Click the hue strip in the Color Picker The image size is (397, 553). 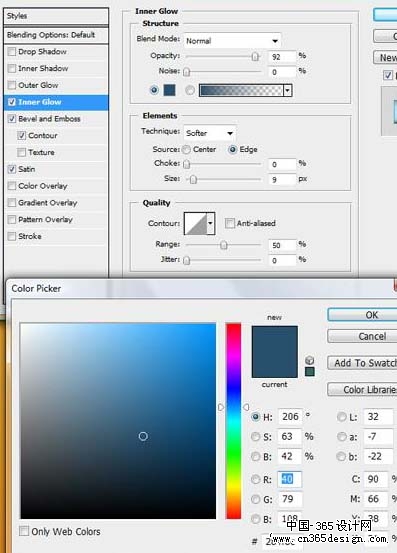233,421
